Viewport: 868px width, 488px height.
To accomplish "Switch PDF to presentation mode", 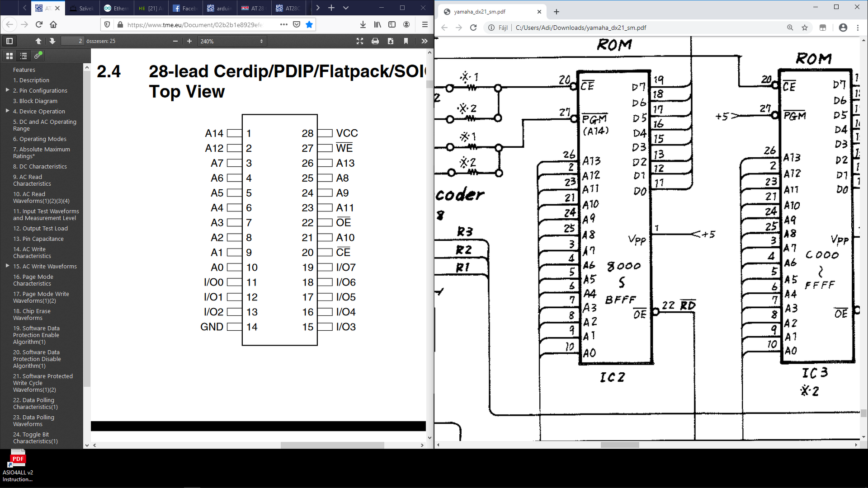I will coord(360,41).
